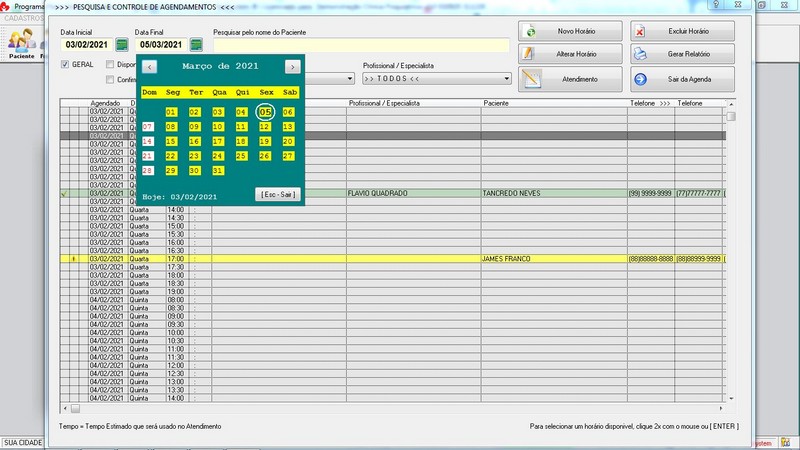Select the 03/02/2021 Quarta 19:00 row

pyautogui.click(x=392, y=292)
